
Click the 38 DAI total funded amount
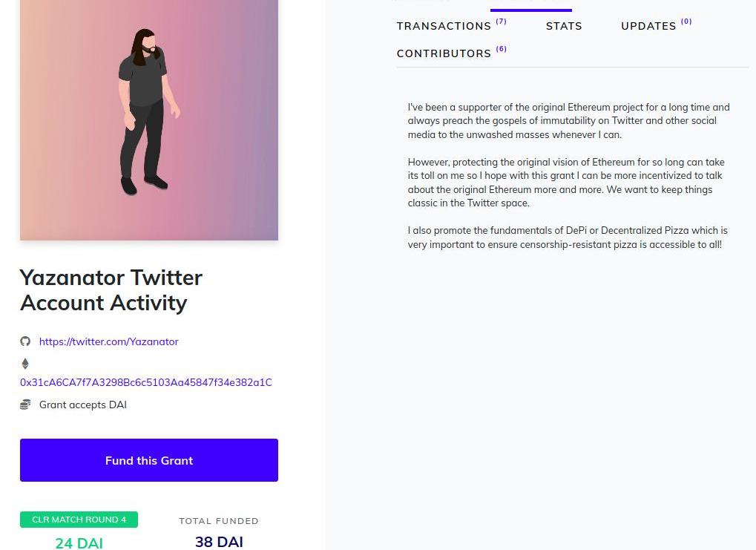tap(219, 542)
